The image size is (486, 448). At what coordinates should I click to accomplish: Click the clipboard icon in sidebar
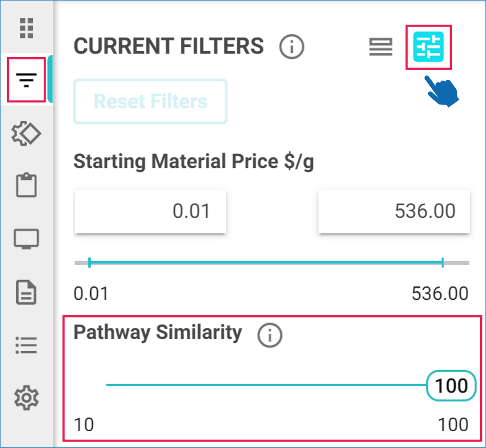click(x=27, y=185)
